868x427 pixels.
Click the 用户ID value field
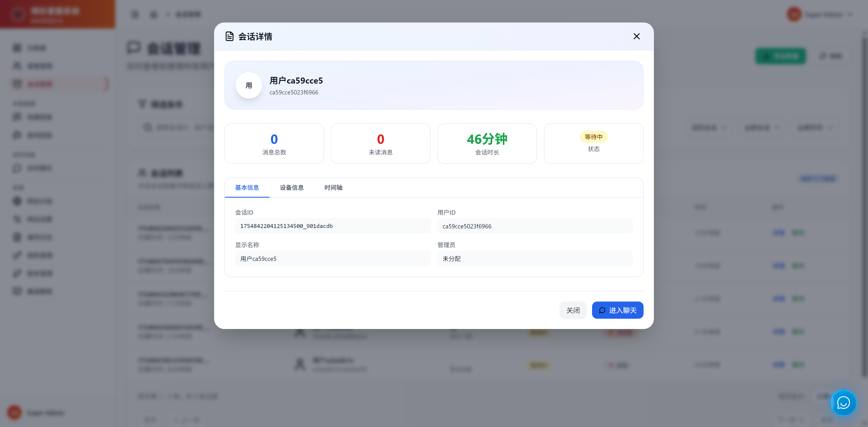coord(535,226)
